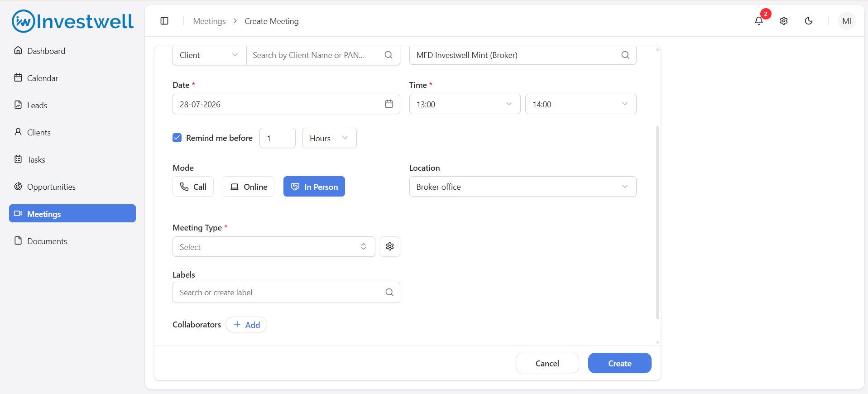Open the MI user avatar menu

coord(847,21)
